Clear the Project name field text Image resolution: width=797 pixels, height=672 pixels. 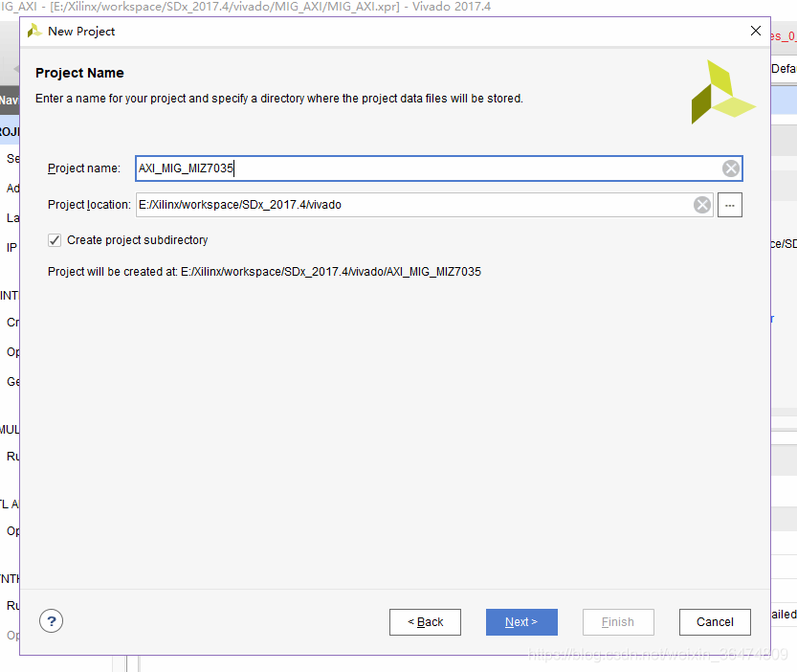tap(730, 168)
